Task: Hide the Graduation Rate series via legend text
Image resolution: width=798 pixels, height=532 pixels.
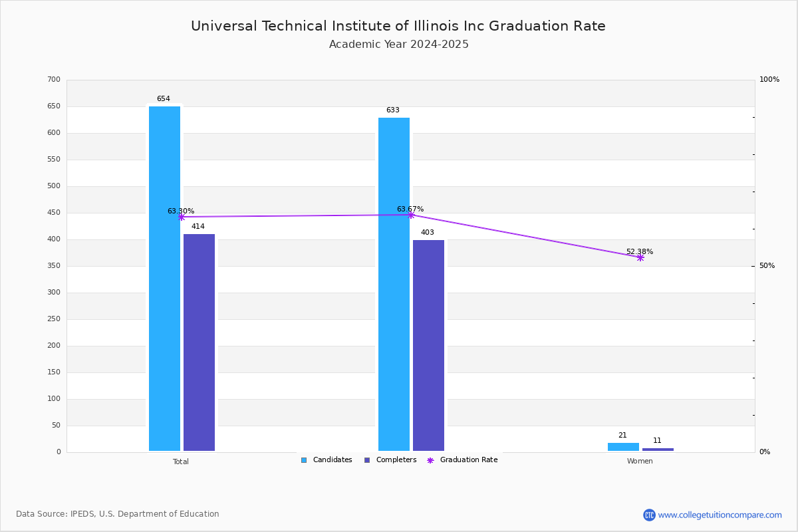Action: coord(469,460)
